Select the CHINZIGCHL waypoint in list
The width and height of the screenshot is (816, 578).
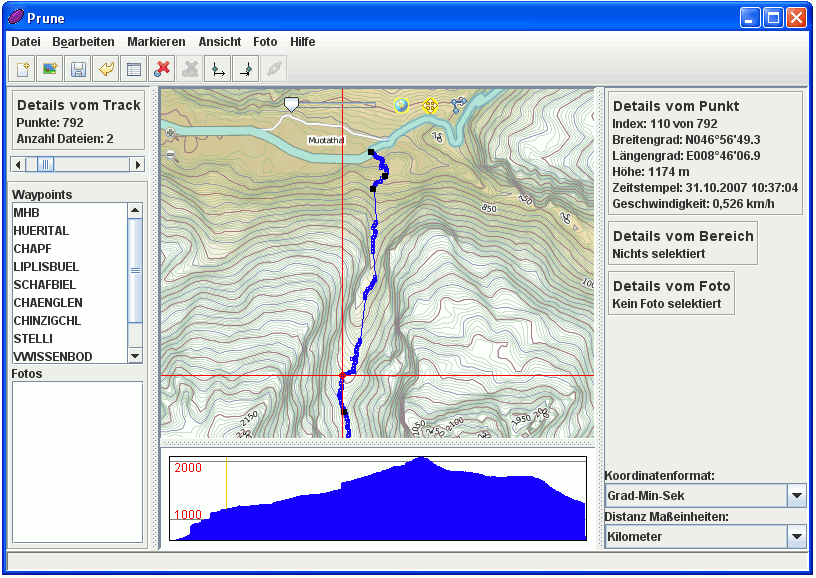click(x=48, y=321)
